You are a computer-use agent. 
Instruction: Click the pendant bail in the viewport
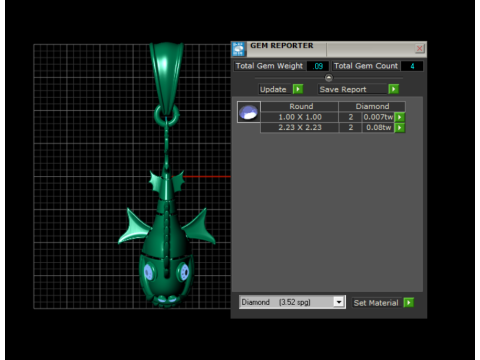tap(166, 77)
